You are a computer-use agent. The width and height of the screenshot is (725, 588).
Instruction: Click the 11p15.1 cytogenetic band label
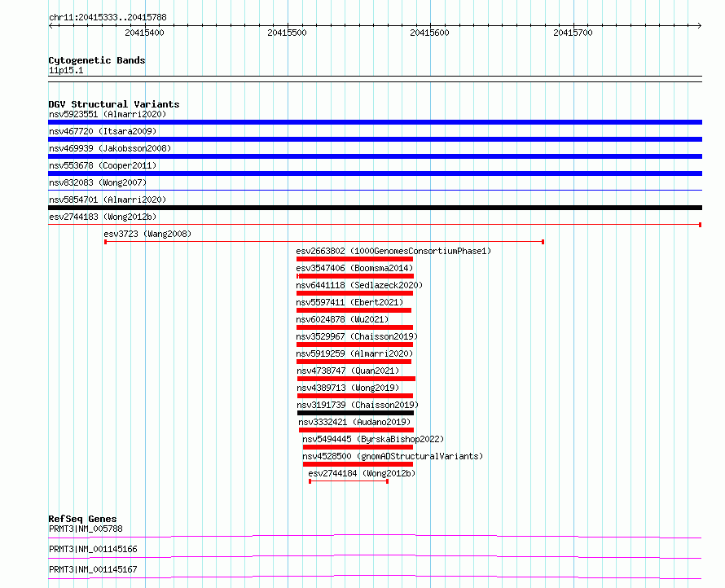coord(66,70)
